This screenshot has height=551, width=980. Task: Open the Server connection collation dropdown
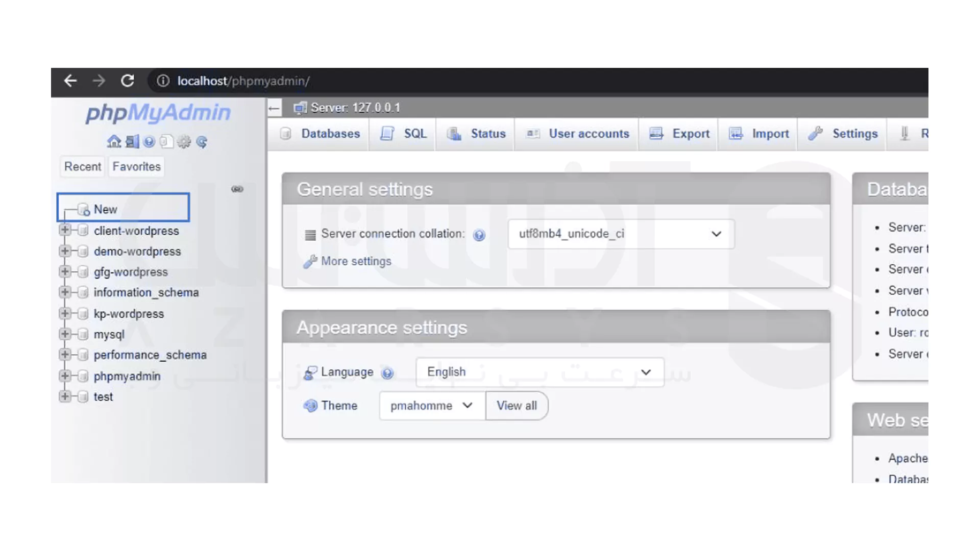[x=621, y=234]
